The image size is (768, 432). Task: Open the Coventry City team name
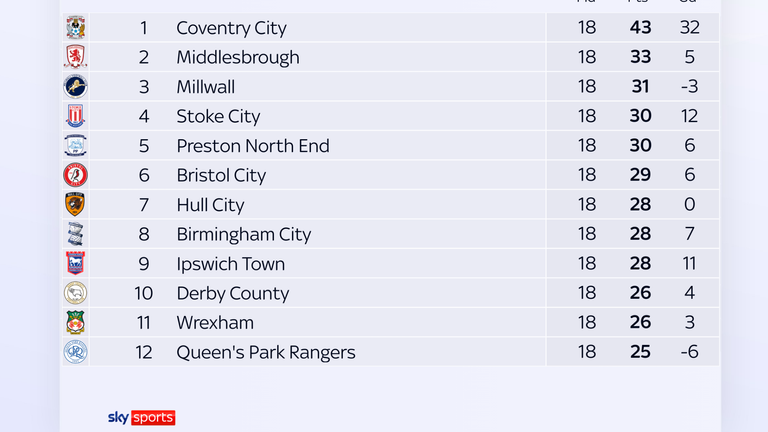point(231,28)
